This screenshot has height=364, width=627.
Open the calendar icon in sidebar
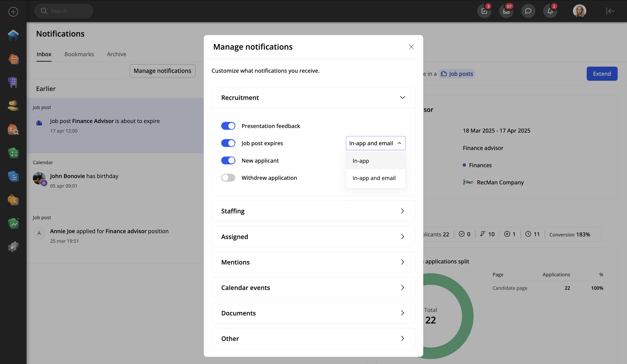[x=13, y=59]
